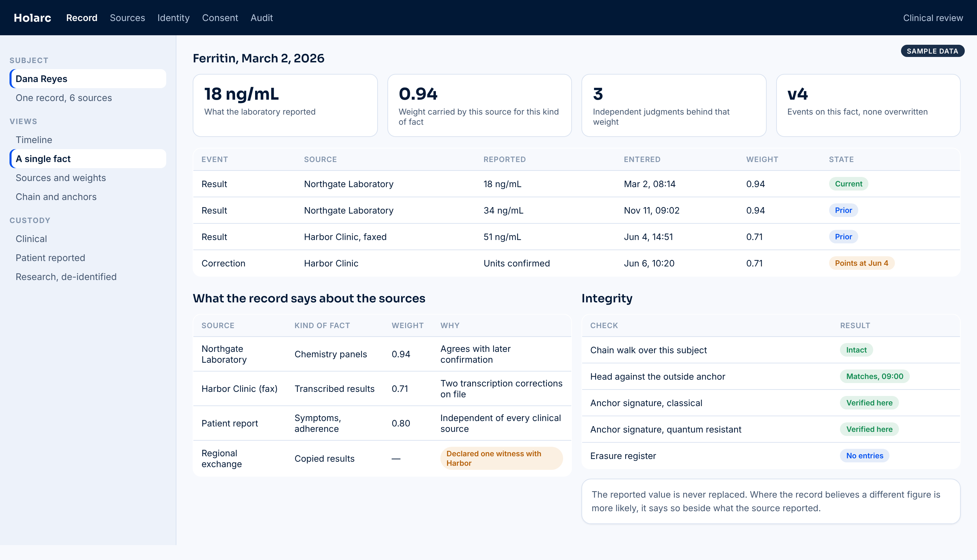Click the 'Erasure register' check
The width and height of the screenshot is (977, 560).
[623, 456]
